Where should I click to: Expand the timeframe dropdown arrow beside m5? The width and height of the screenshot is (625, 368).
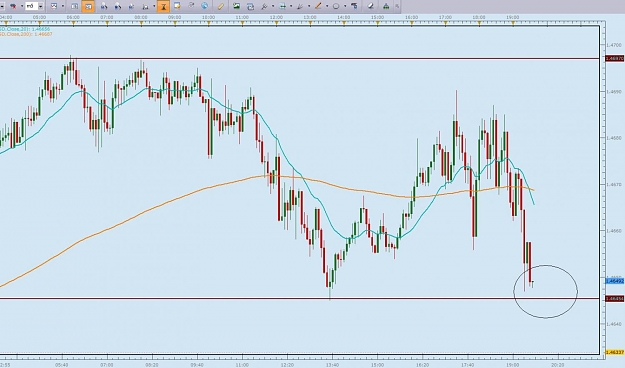(41, 6)
